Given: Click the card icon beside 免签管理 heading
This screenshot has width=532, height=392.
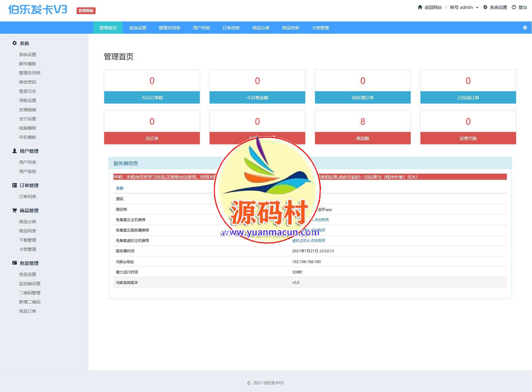Looking at the screenshot, I should point(14,263).
